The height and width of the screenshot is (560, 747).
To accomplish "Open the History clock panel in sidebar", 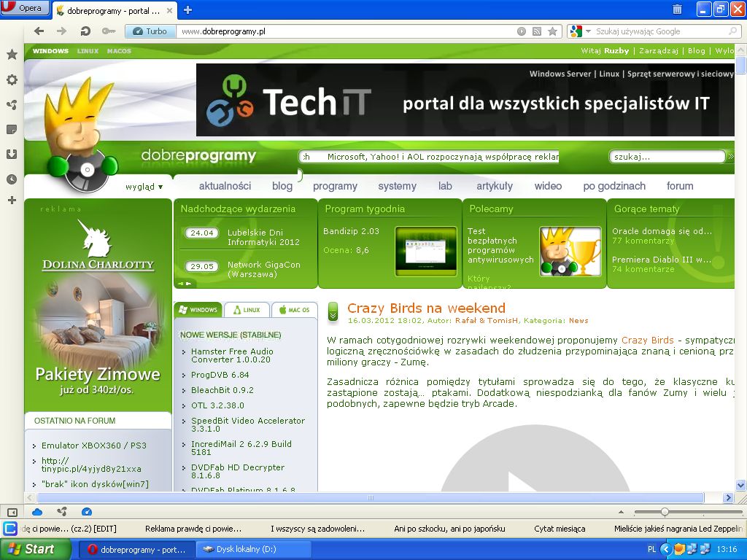I will [x=12, y=179].
